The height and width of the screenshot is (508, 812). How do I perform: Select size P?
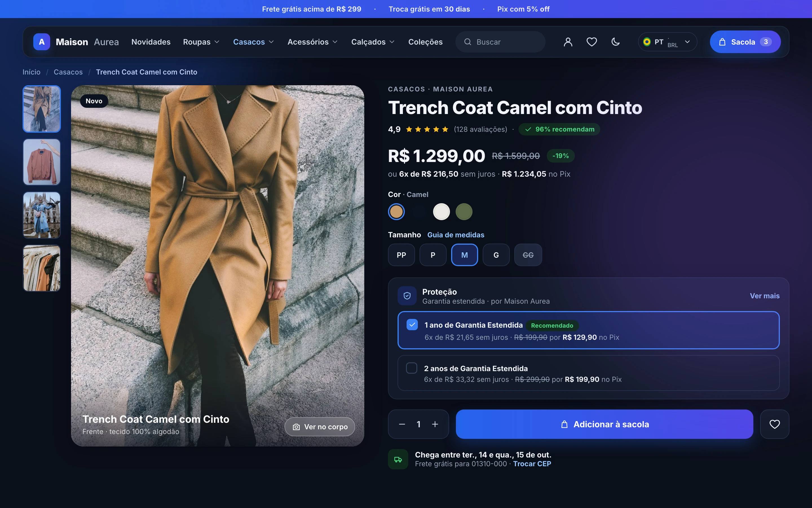coord(433,255)
